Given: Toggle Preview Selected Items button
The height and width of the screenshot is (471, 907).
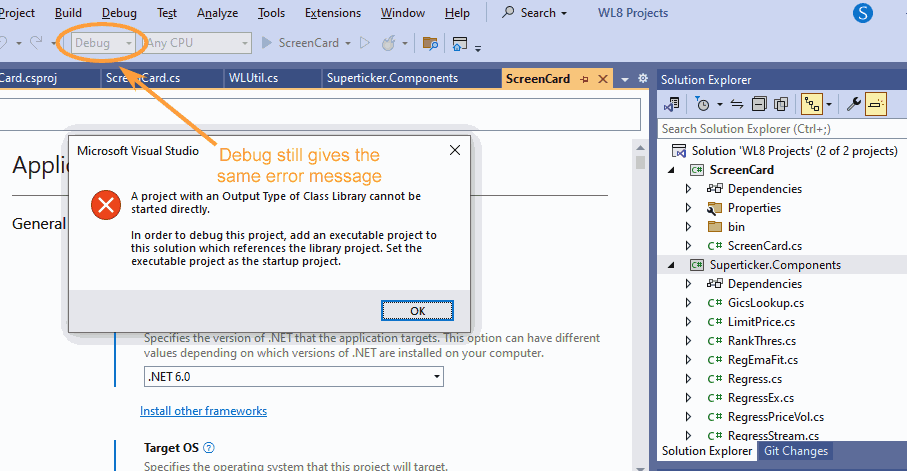Looking at the screenshot, I should [x=876, y=105].
